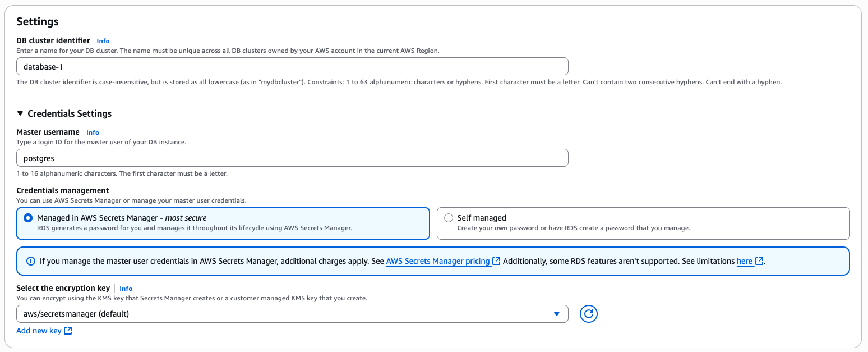
Task: Open Info next to Master username
Action: (93, 132)
